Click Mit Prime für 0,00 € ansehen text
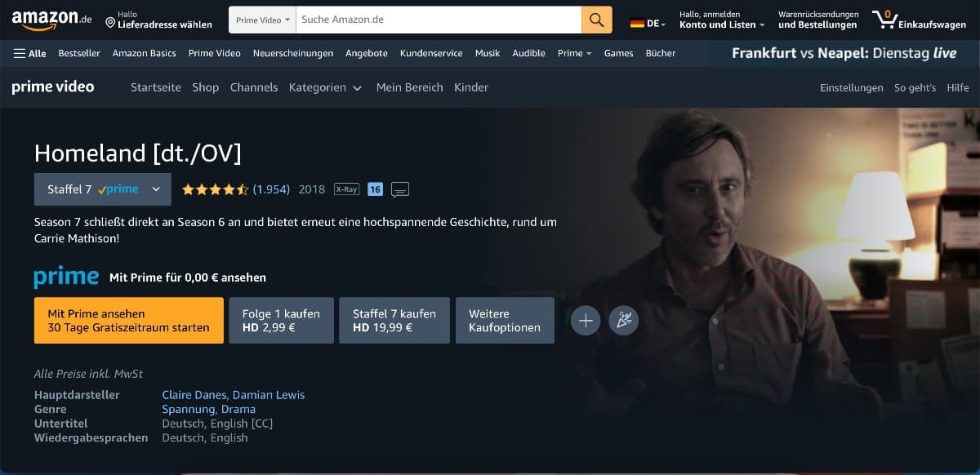The height and width of the screenshot is (475, 980). click(x=188, y=277)
